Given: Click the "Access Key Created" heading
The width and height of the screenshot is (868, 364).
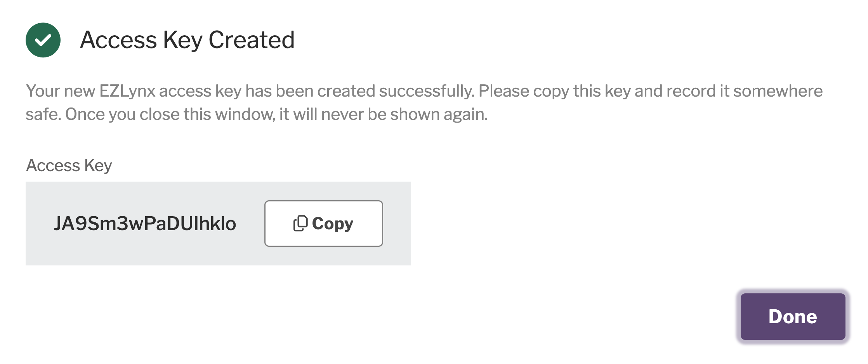Looking at the screenshot, I should pos(187,40).
